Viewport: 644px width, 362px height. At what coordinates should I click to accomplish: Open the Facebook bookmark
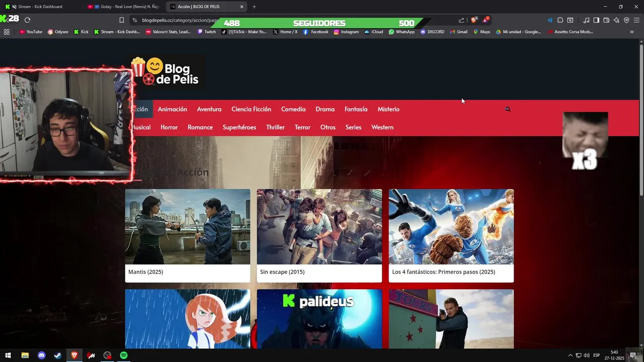coord(315,32)
